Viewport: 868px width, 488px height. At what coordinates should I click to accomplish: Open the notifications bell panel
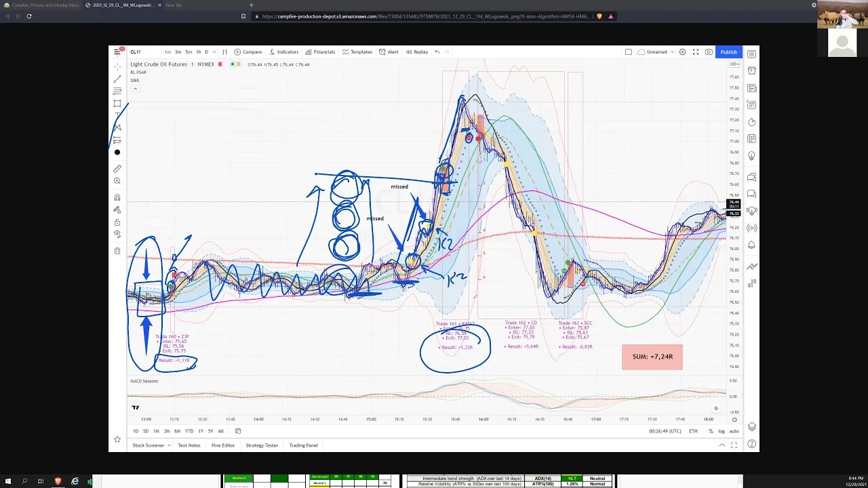click(x=751, y=245)
